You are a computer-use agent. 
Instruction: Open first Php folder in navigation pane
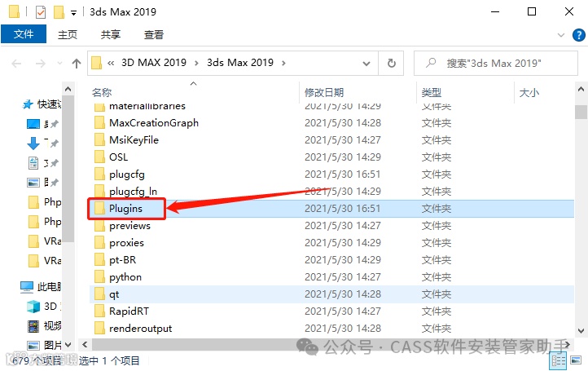[x=45, y=202]
